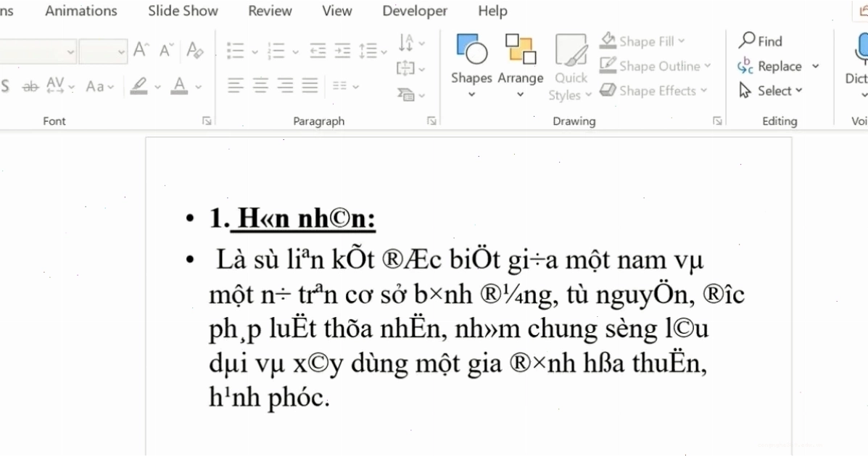This screenshot has height=457, width=868.
Task: Clear all formatting with the eraser A icon
Action: tap(194, 50)
